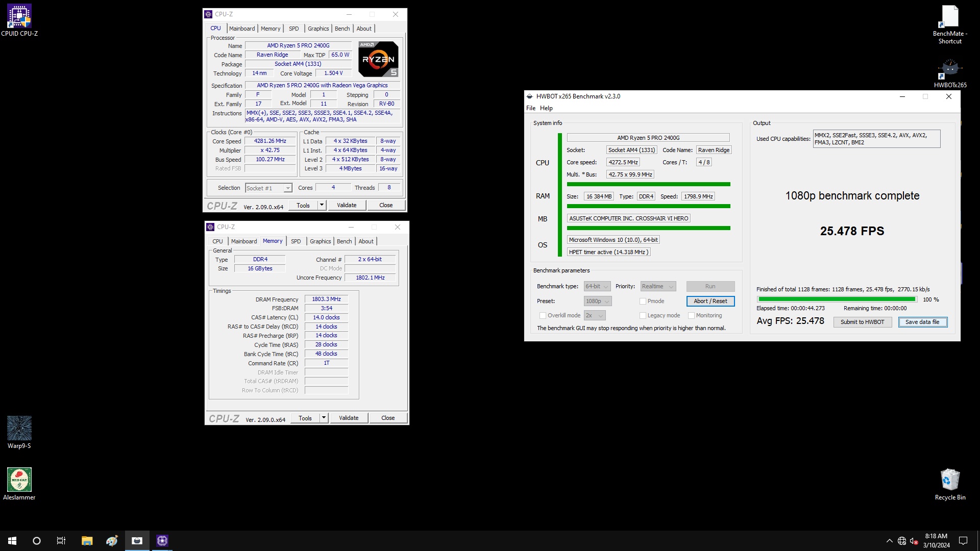Open the Socket #1 selection dropdown
Screen dimensions: 980x551
[x=268, y=188]
